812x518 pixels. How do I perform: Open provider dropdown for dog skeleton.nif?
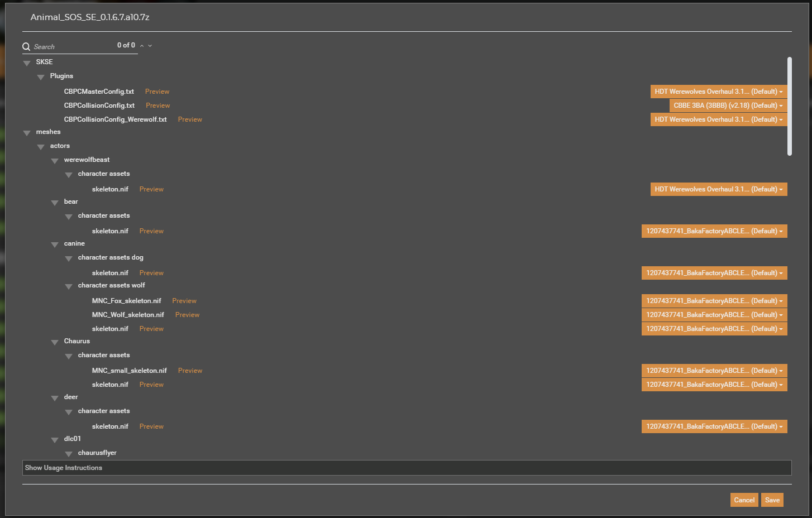click(x=714, y=273)
